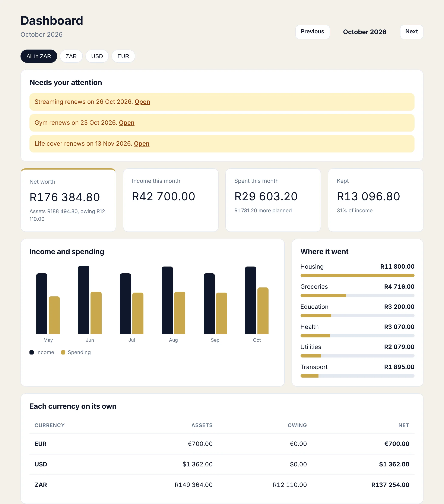This screenshot has width=444, height=504.
Task: Click the Spent this month card
Action: pos(273,200)
